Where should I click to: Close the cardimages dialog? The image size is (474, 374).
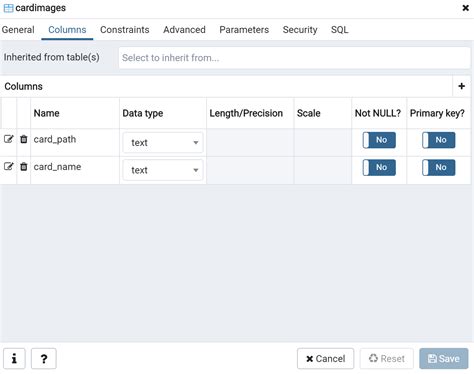(466, 8)
